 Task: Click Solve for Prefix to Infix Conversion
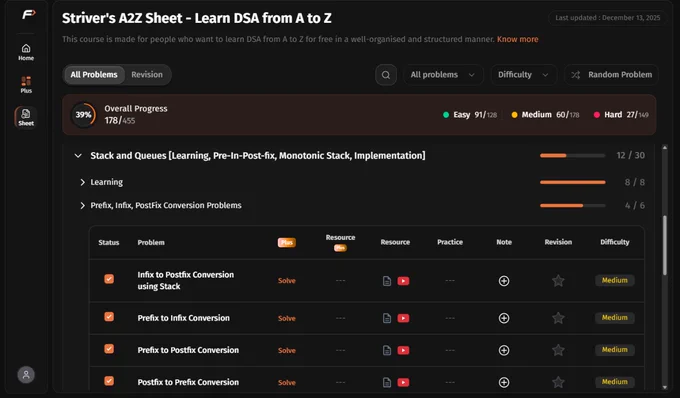click(287, 318)
